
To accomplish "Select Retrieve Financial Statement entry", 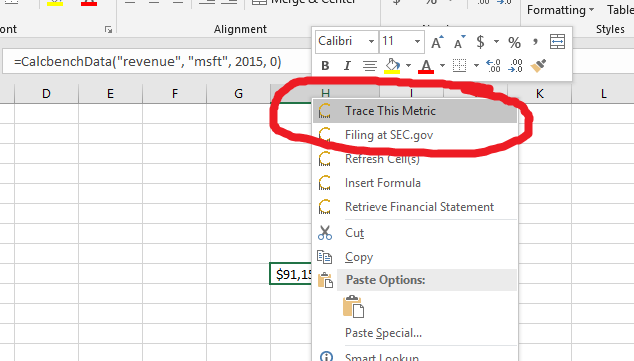I will (415, 207).
